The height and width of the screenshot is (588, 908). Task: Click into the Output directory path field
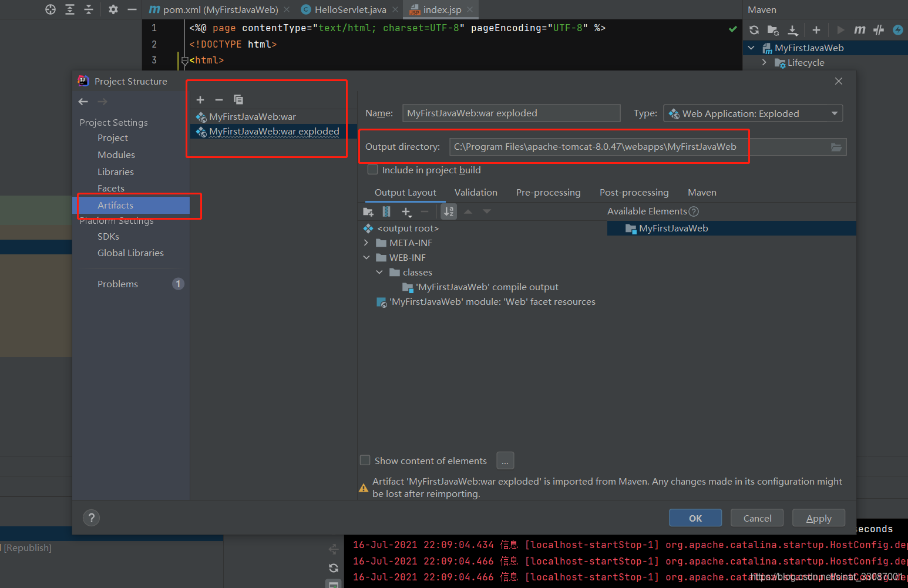639,147
